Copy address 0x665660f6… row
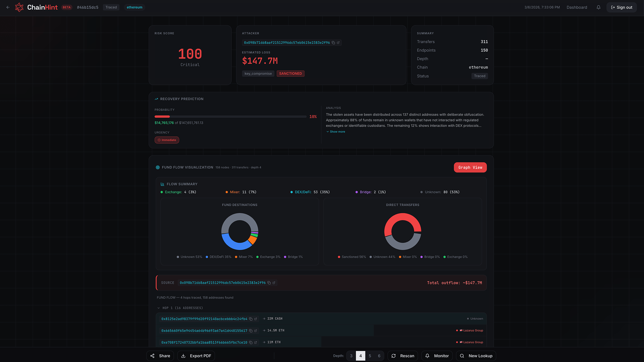 251,331
